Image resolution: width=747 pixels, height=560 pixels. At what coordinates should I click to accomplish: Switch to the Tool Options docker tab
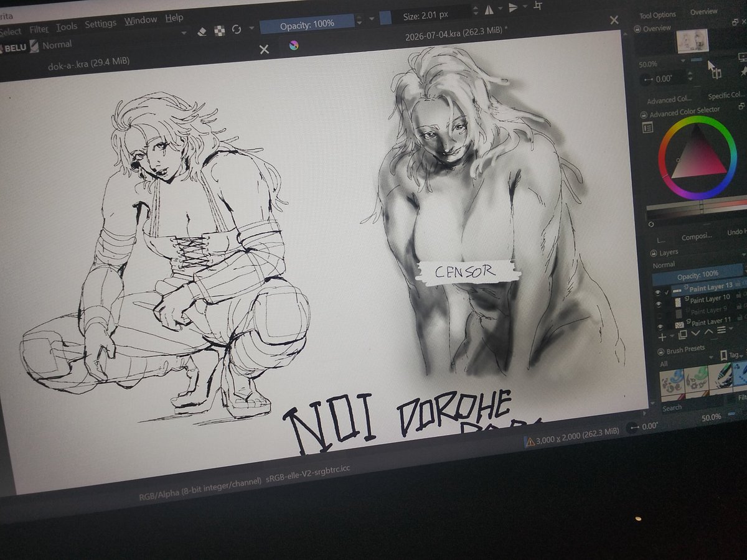pyautogui.click(x=657, y=15)
